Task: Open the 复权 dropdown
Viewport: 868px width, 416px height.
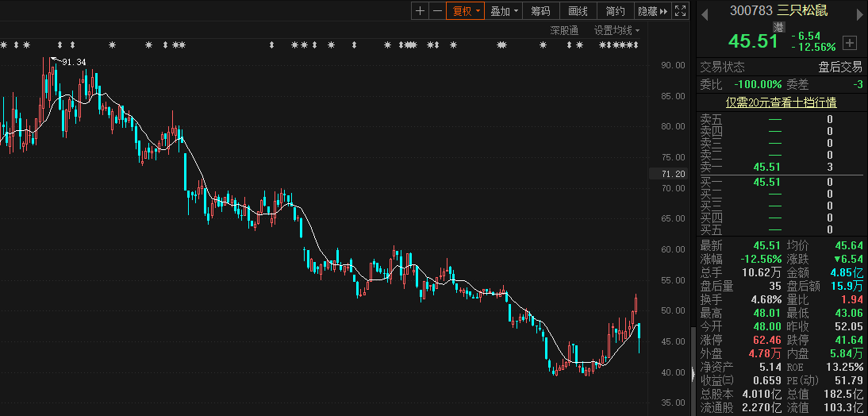Action: 465,11
